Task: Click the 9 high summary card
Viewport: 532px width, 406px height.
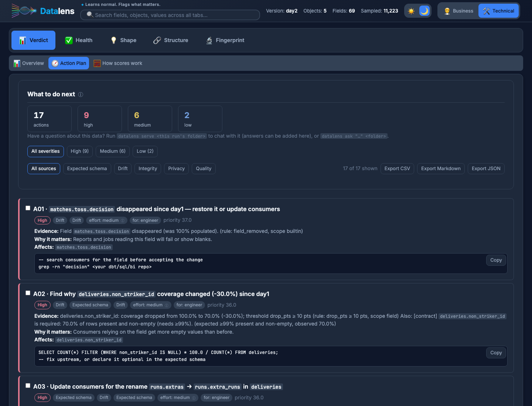Action: point(100,119)
